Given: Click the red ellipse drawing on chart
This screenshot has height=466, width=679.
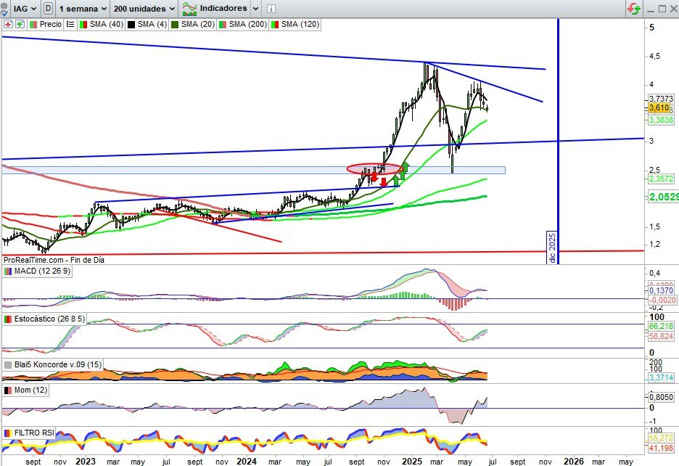Looking at the screenshot, I should 375,168.
